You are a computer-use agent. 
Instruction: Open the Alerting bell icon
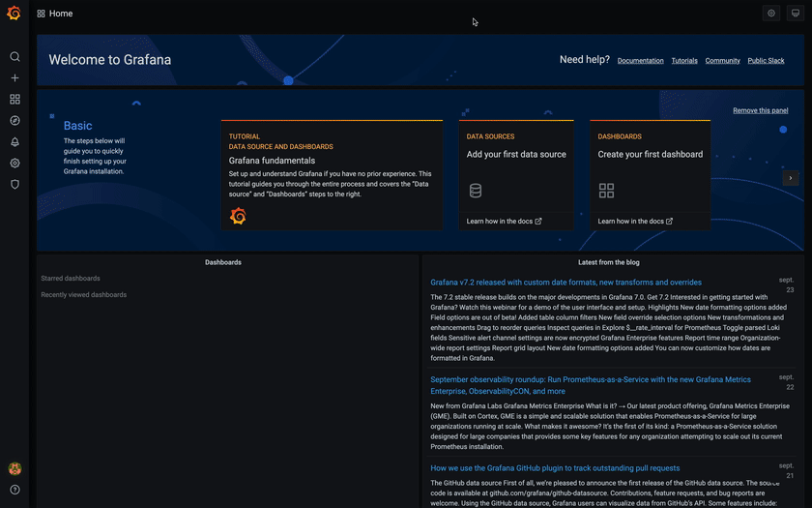(x=14, y=142)
